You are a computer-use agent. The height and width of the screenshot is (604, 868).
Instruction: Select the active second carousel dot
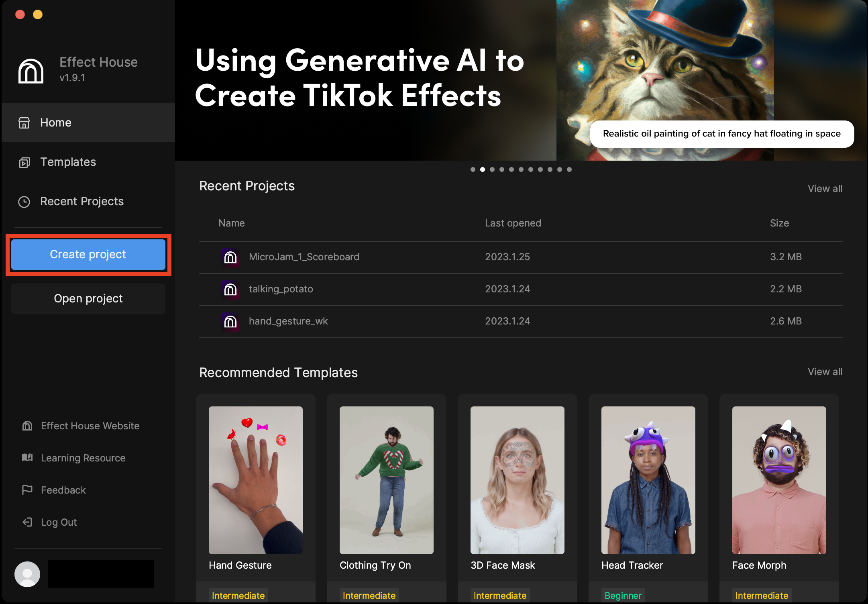[483, 169]
